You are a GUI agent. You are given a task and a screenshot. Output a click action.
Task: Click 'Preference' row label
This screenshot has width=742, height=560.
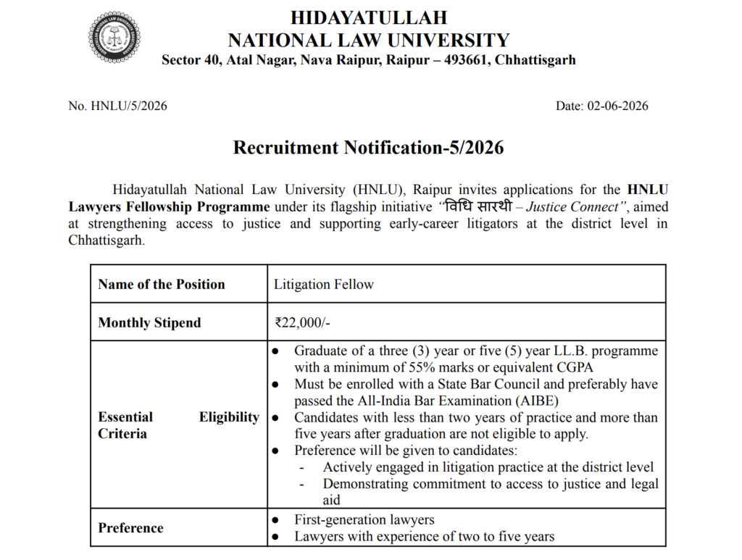(x=130, y=528)
